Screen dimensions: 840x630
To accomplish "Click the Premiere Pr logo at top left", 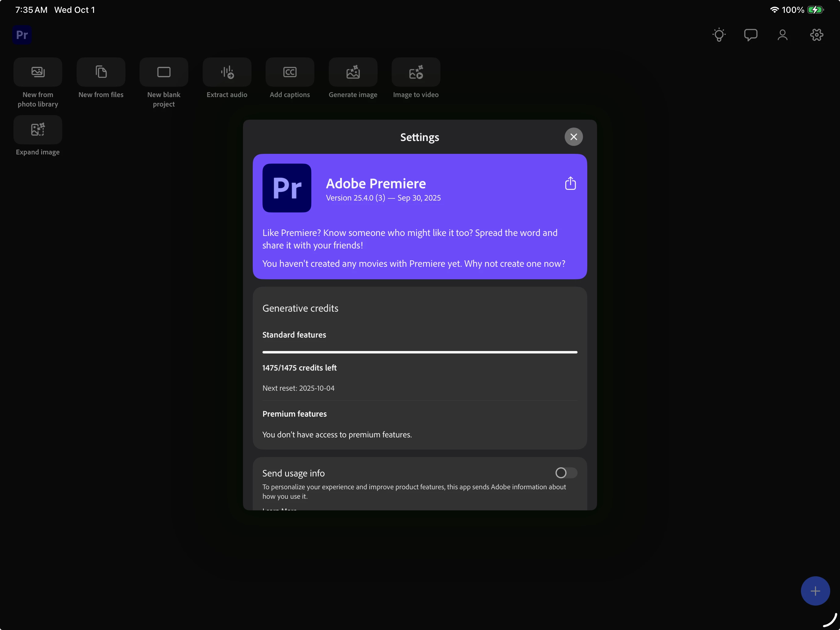I will click(x=22, y=35).
